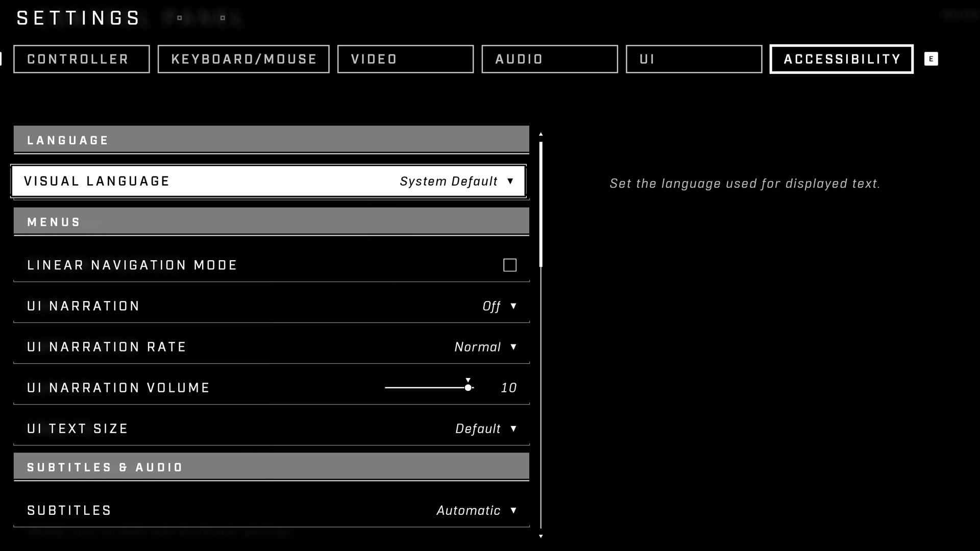Click the UI settings tab
Image resolution: width=980 pixels, height=551 pixels.
click(694, 59)
